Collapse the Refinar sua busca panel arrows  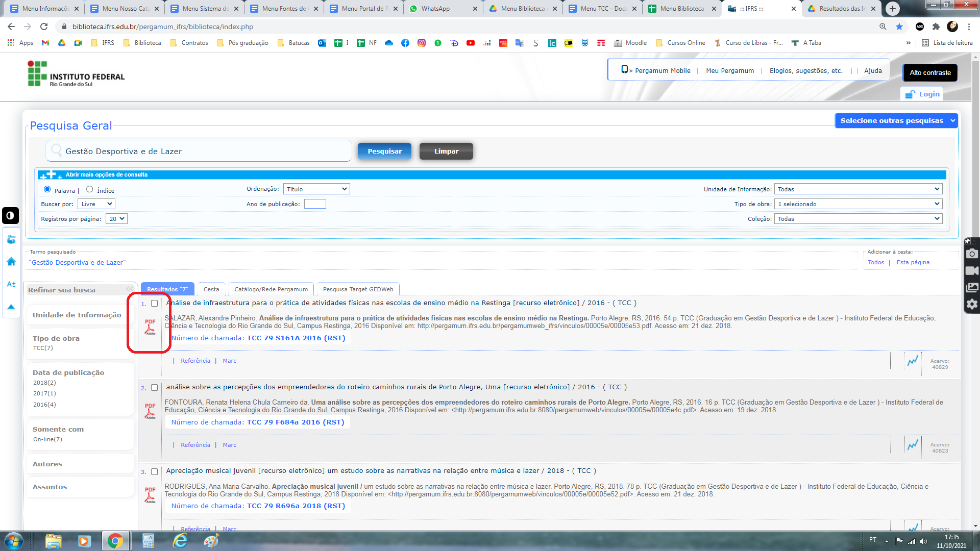coord(130,289)
